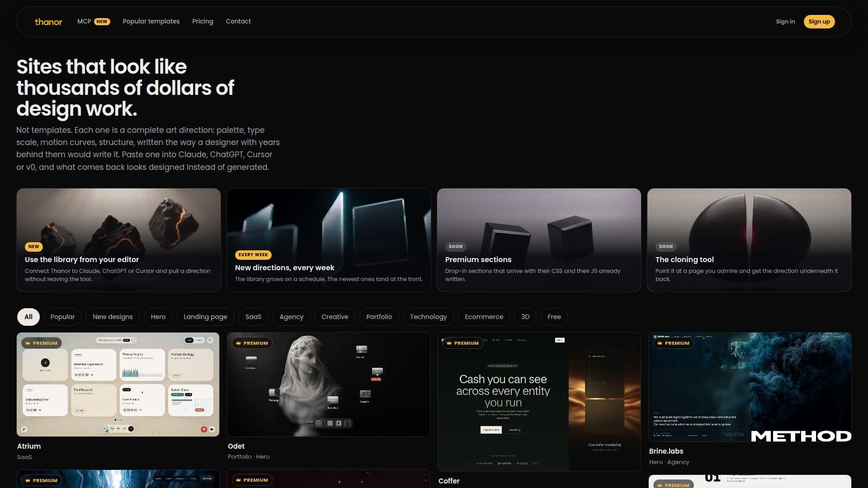Click the Sign in link
Screen dimensions: 868x488
click(785, 22)
